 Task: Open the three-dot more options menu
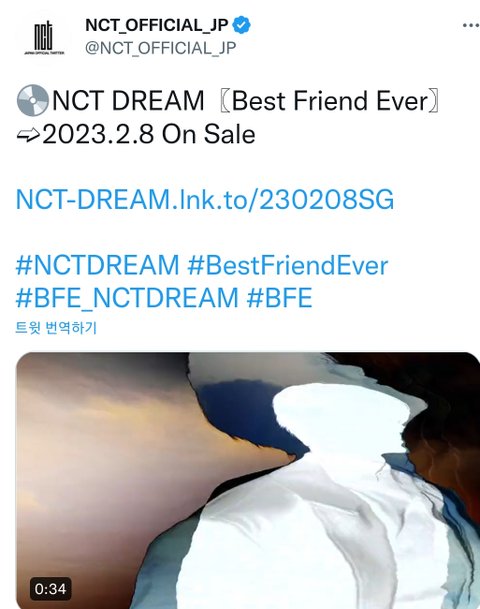point(471,26)
